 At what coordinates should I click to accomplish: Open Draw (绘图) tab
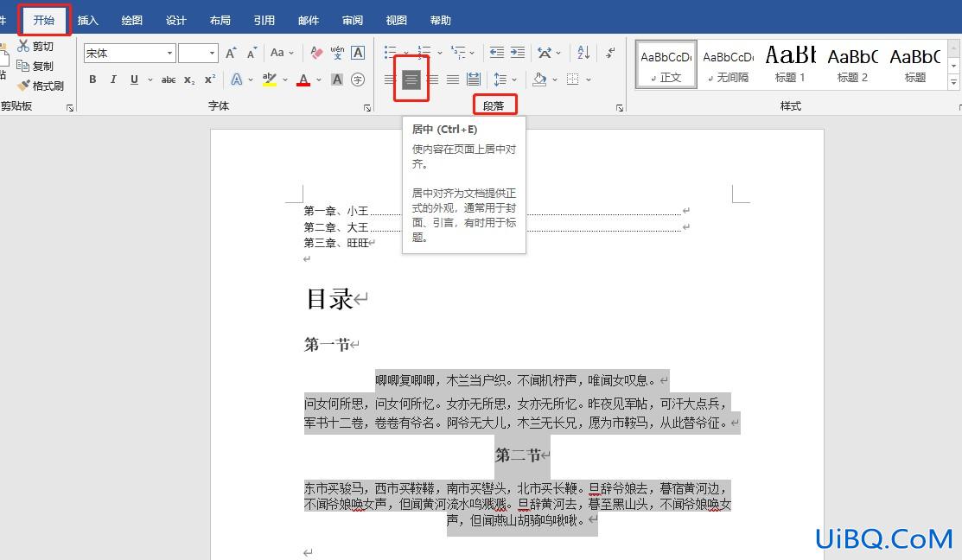[132, 20]
